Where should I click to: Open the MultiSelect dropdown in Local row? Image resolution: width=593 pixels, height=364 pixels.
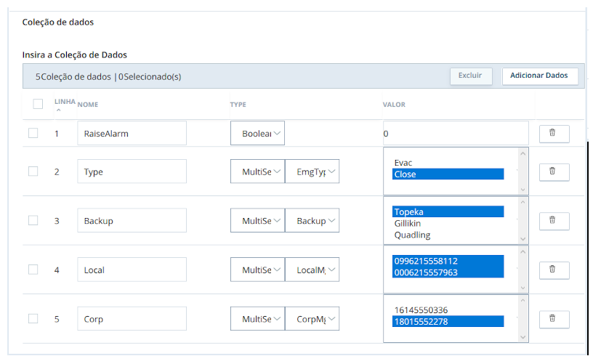[x=257, y=270]
